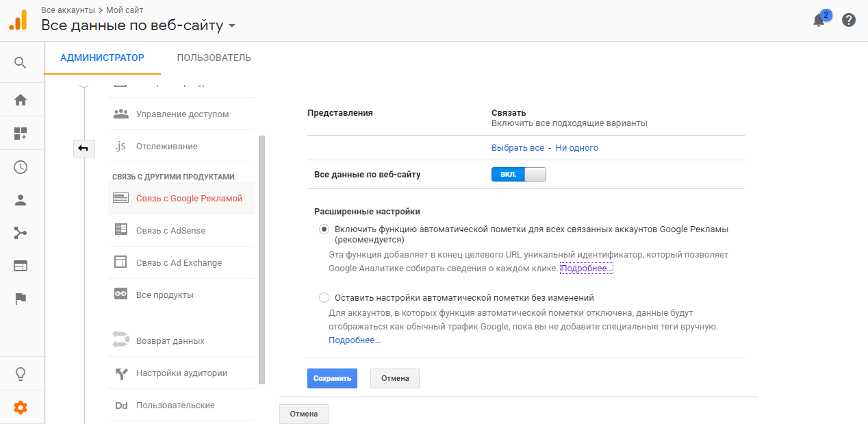Open the Home icon in left sidebar

coord(21,100)
